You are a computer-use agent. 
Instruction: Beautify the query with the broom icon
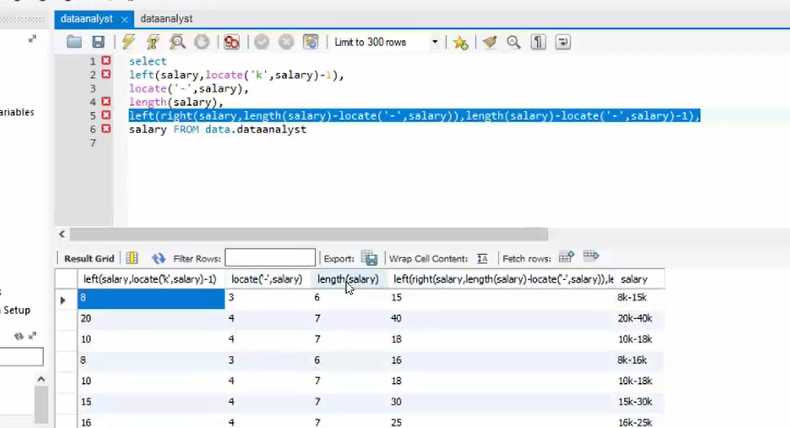coord(489,42)
